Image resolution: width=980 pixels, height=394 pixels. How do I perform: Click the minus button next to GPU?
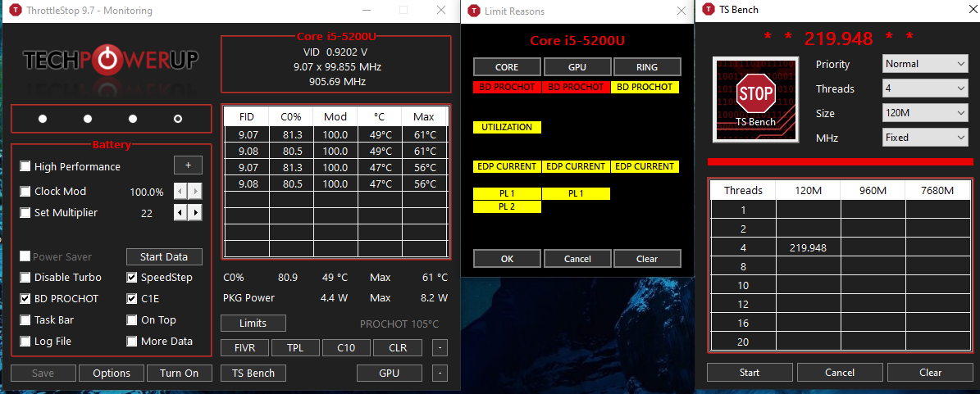(x=440, y=374)
